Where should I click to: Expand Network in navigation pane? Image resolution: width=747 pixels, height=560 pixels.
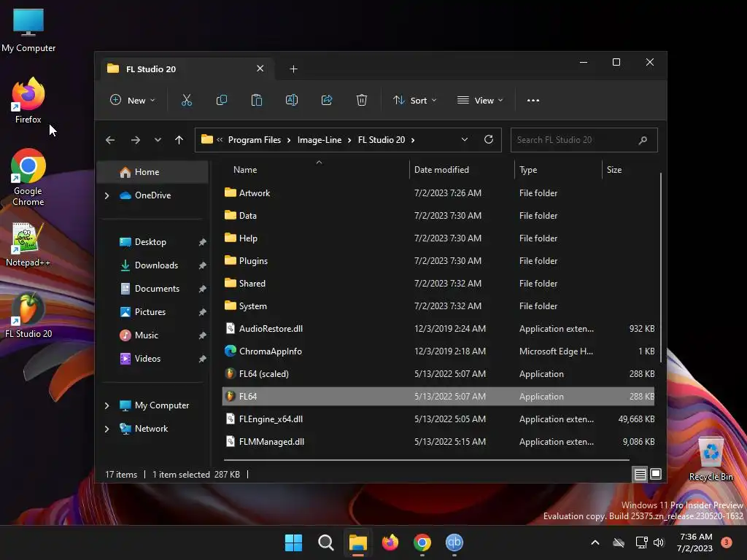(x=107, y=429)
